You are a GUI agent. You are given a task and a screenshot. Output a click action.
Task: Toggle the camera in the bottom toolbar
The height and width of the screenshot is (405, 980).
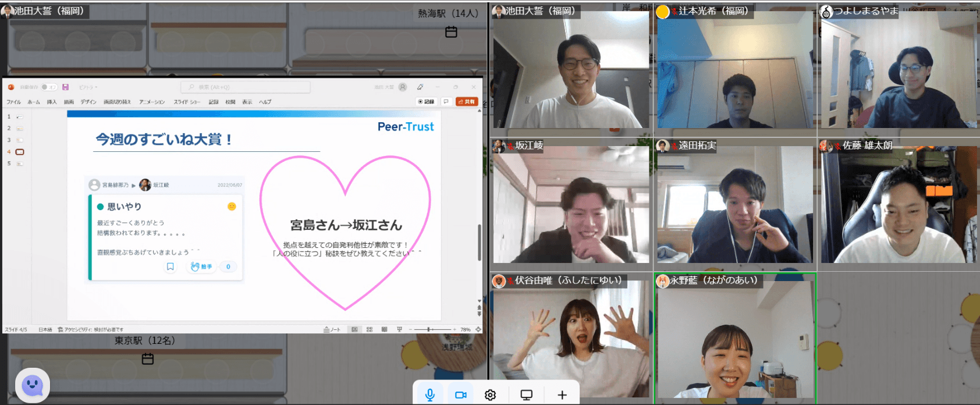(x=461, y=395)
